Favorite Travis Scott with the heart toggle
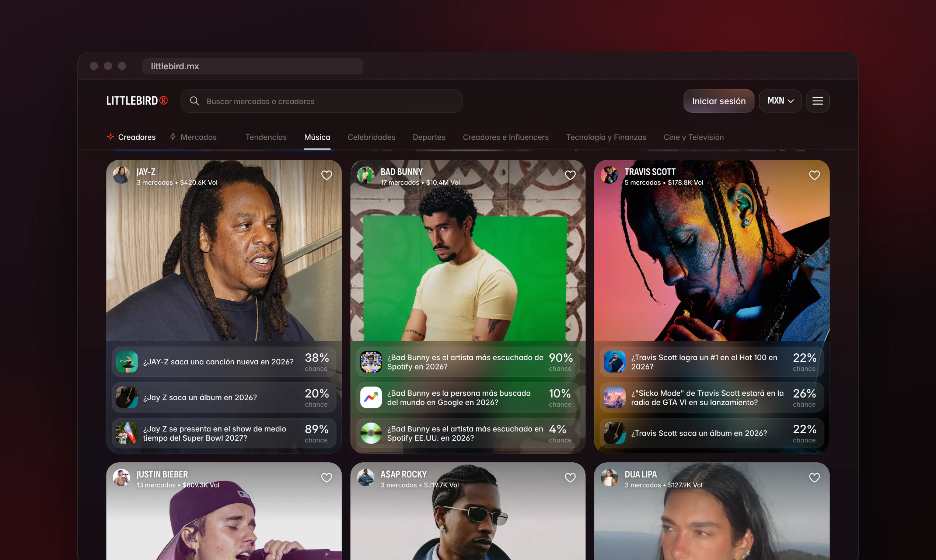The image size is (936, 560). (x=814, y=175)
